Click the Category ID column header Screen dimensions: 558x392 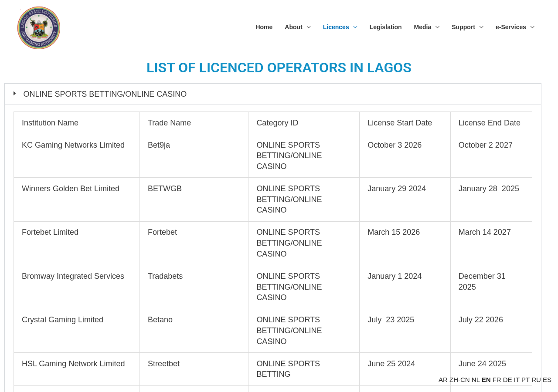(x=304, y=123)
